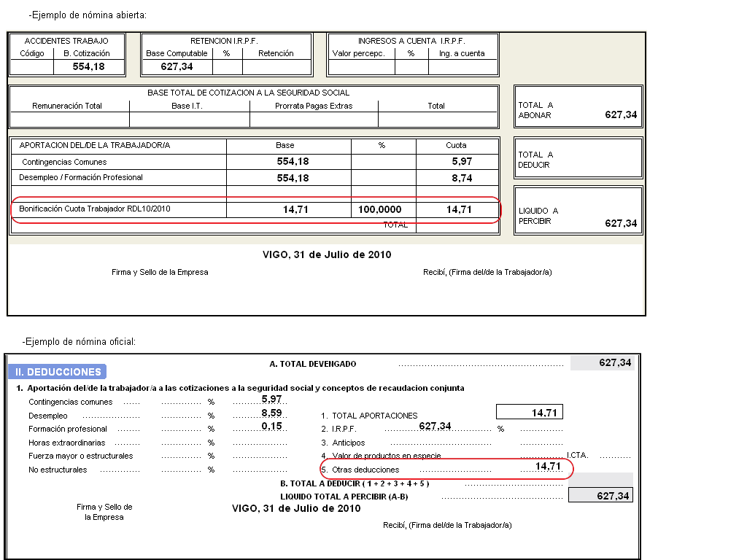
Task: Click '5. Otras deducciones' label
Action: point(360,470)
